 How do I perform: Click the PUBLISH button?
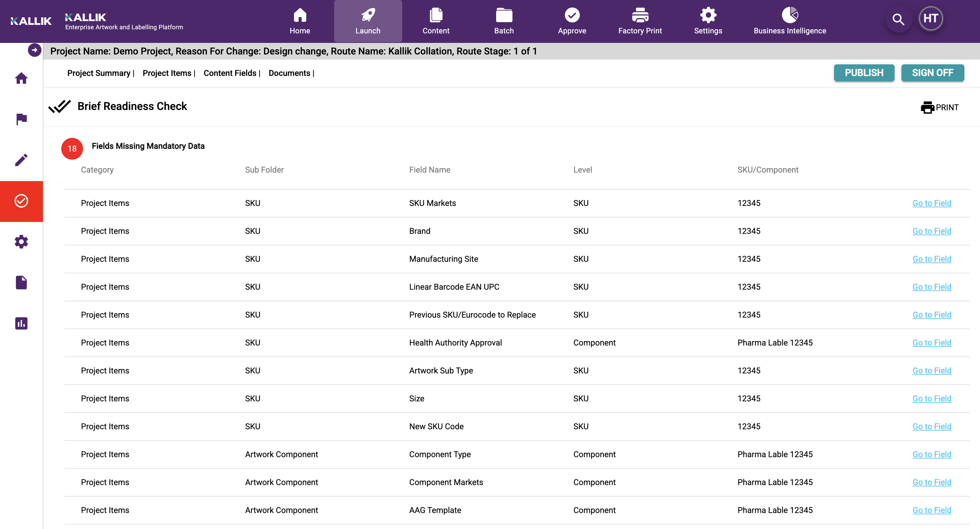[x=864, y=73]
